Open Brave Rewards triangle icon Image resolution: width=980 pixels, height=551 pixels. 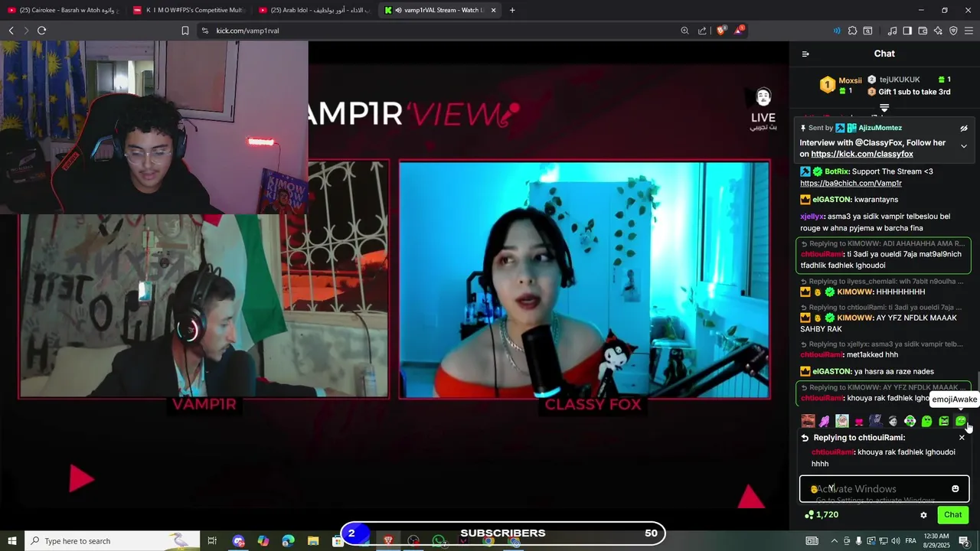coord(738,31)
